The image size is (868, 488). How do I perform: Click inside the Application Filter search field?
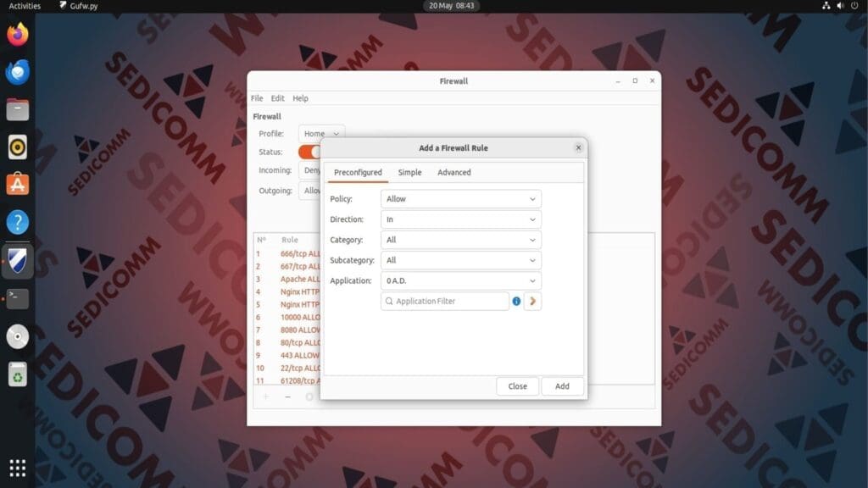click(x=444, y=301)
